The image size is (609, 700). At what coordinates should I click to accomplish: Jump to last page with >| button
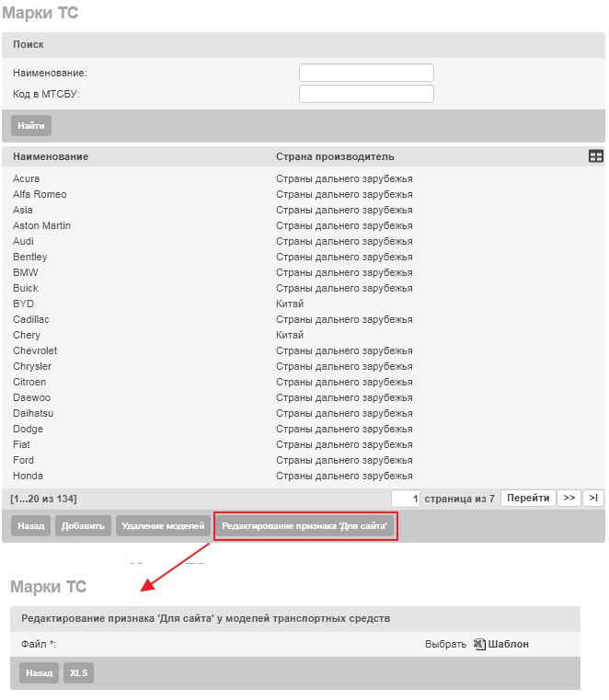[593, 498]
